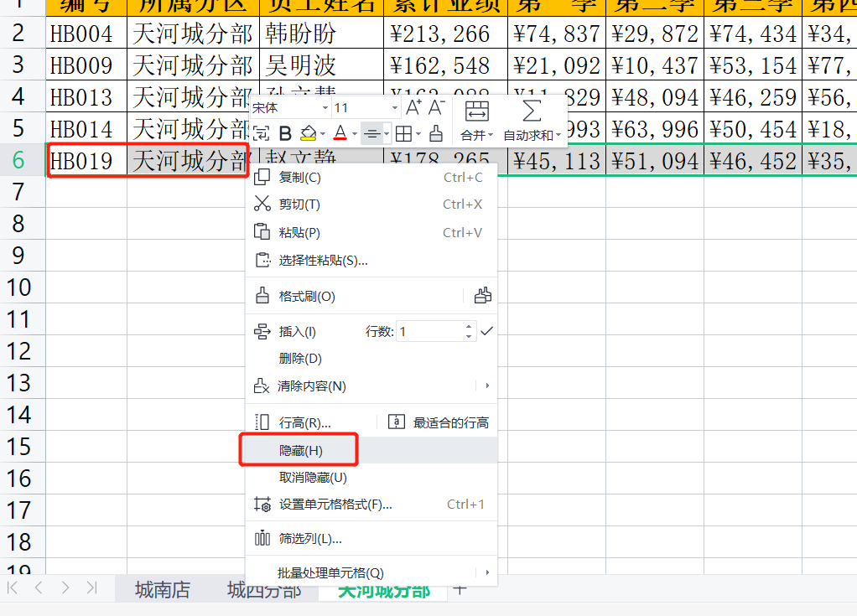Click the 行数 row count field
The image size is (857, 616).
pyautogui.click(x=429, y=332)
